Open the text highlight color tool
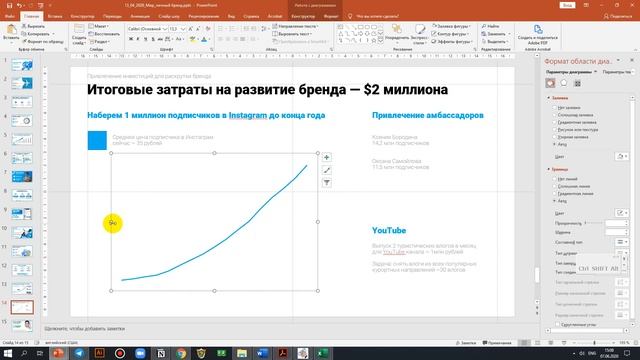 click(x=193, y=39)
